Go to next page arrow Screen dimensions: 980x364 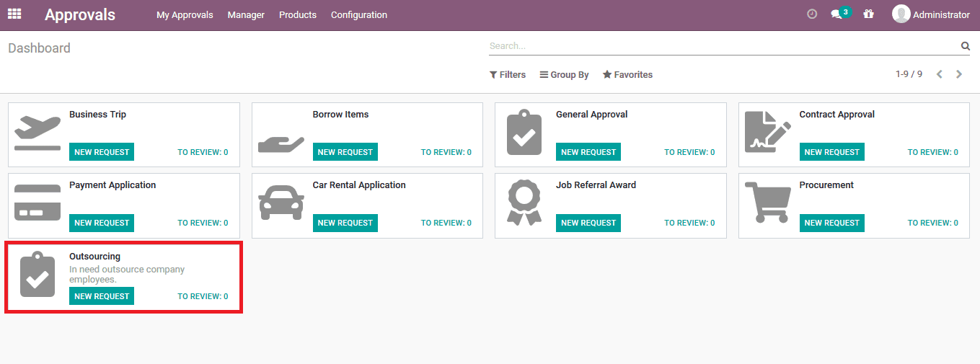959,74
